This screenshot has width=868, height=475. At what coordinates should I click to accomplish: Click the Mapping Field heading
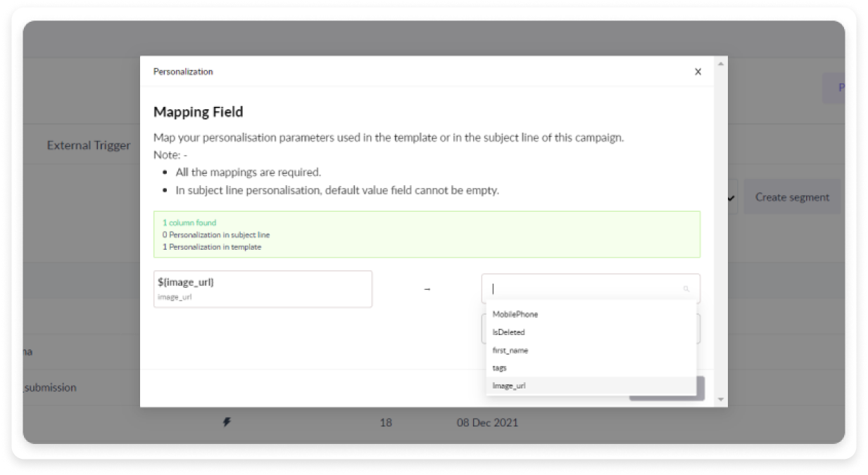click(x=199, y=112)
